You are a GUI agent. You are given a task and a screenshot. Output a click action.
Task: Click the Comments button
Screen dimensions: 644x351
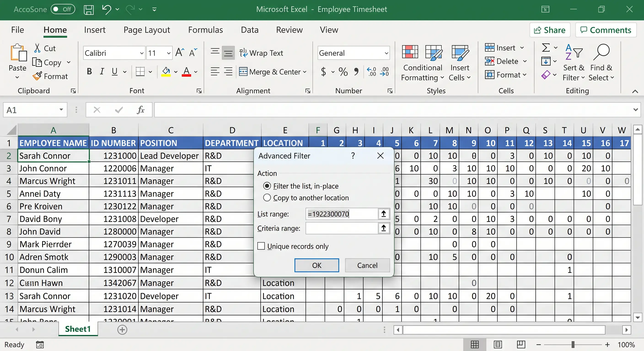(606, 30)
